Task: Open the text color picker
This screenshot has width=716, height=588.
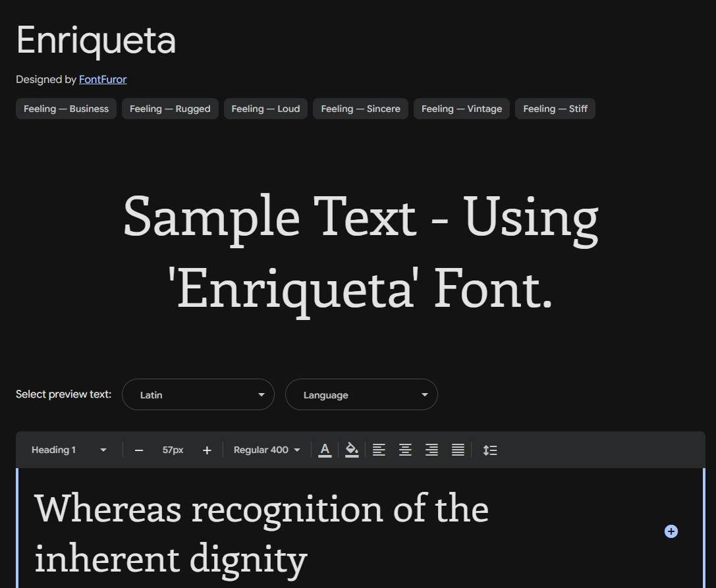Action: click(x=325, y=450)
